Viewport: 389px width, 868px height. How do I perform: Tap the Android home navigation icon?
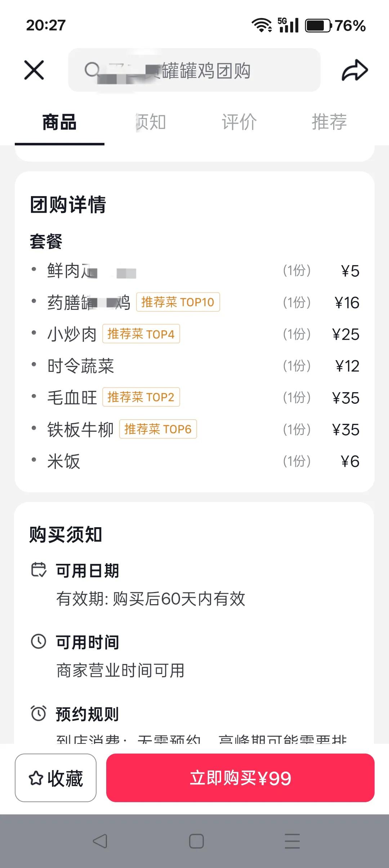[x=196, y=841]
